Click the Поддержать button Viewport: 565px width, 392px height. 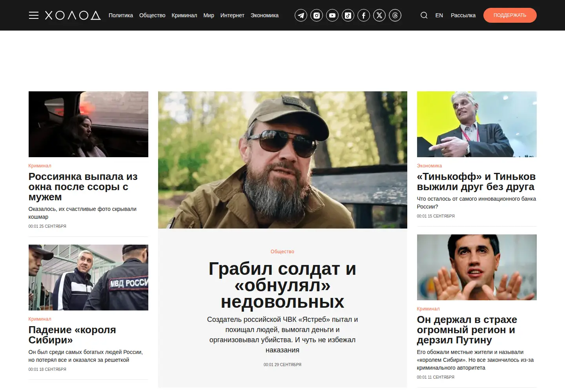tap(510, 15)
